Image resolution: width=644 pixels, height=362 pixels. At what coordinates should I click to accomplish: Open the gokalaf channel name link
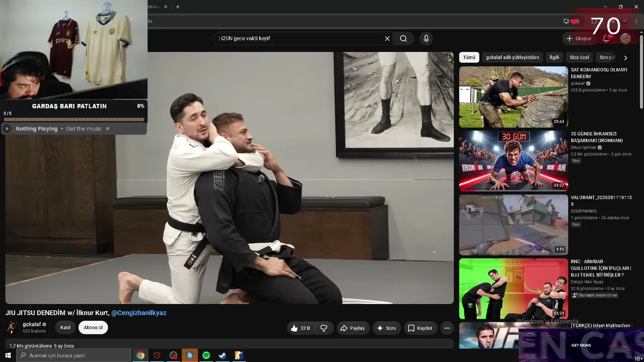click(32, 325)
